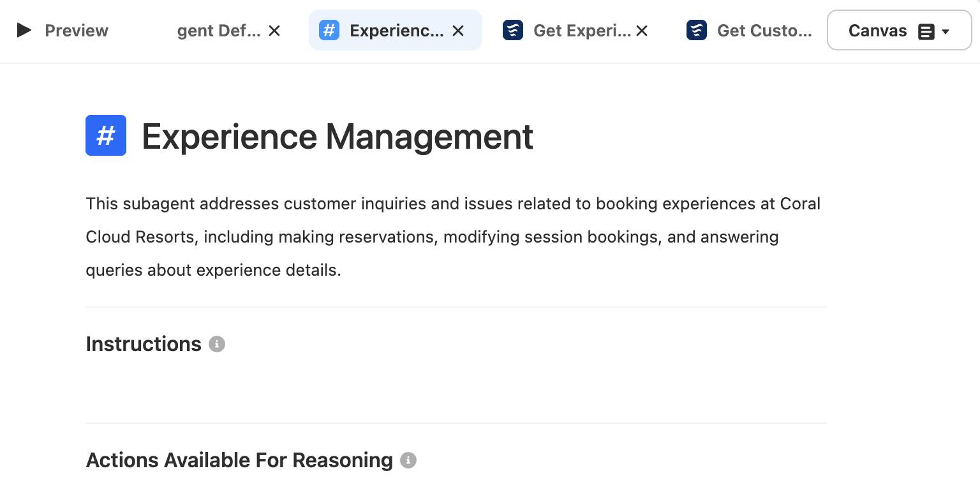The height and width of the screenshot is (480, 980).
Task: Click the Instructions heading
Action: tap(144, 344)
